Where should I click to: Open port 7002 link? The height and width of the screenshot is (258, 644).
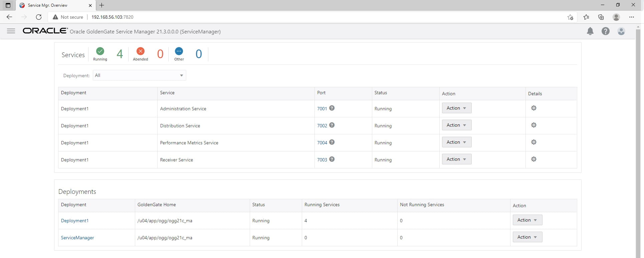coord(322,126)
